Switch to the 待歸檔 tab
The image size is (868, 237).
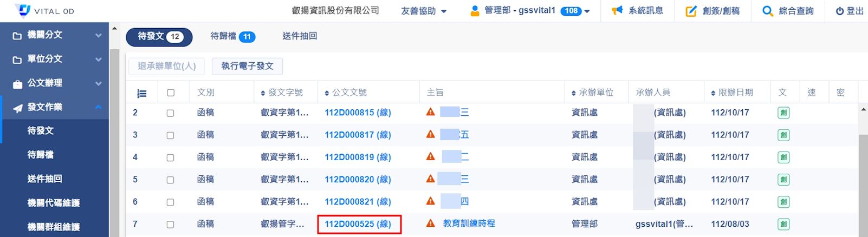coord(232,36)
